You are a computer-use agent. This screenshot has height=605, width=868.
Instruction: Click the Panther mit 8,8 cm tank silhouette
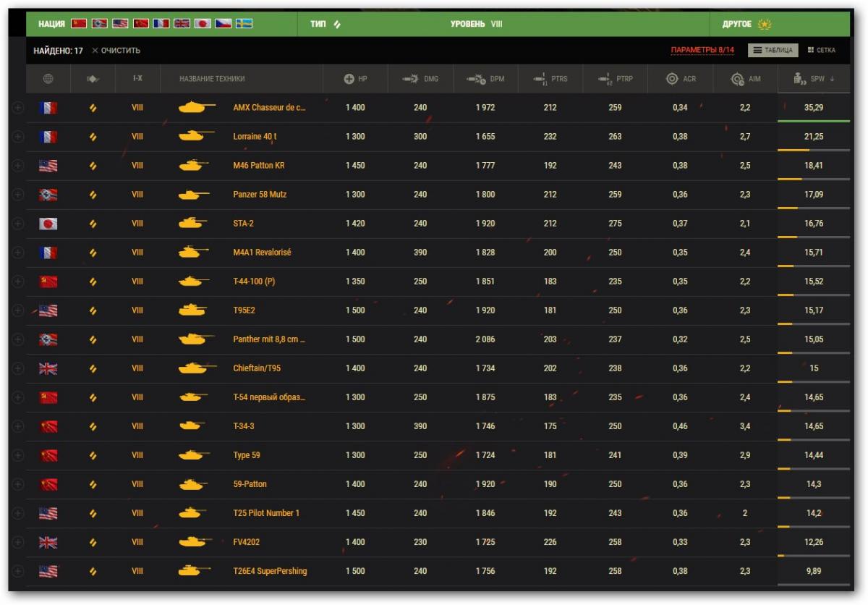196,339
